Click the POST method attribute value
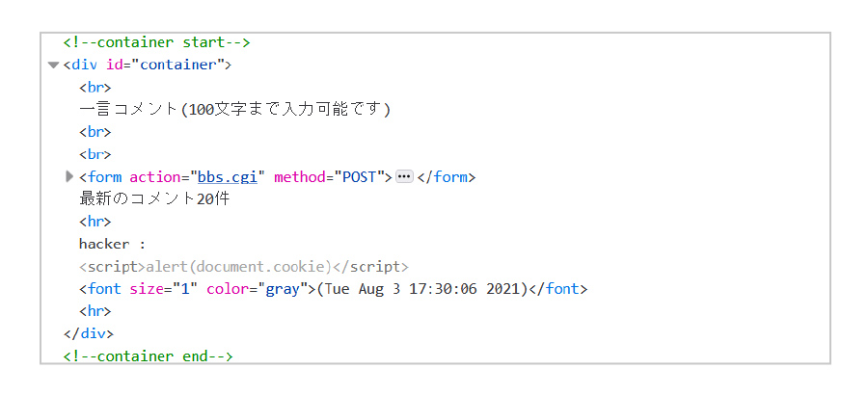Image resolution: width=868 pixels, height=395 pixels. tap(356, 177)
